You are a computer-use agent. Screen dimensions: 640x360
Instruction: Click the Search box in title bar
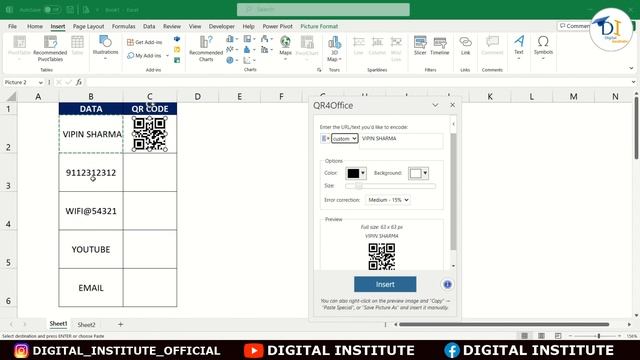pyautogui.click(x=323, y=9)
